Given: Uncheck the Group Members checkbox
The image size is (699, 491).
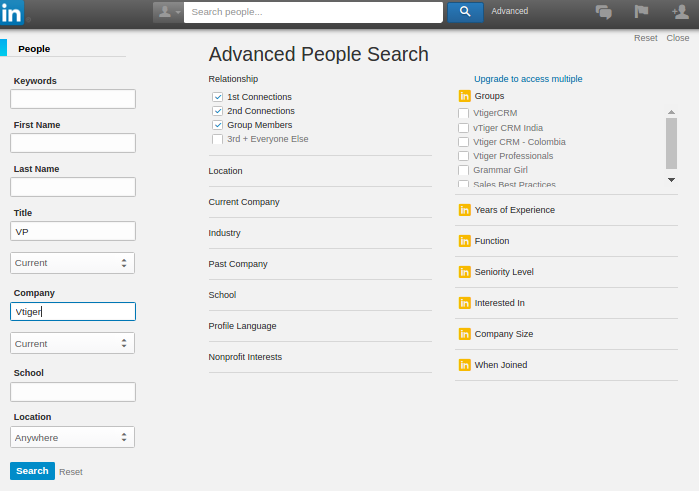Looking at the screenshot, I should (217, 125).
